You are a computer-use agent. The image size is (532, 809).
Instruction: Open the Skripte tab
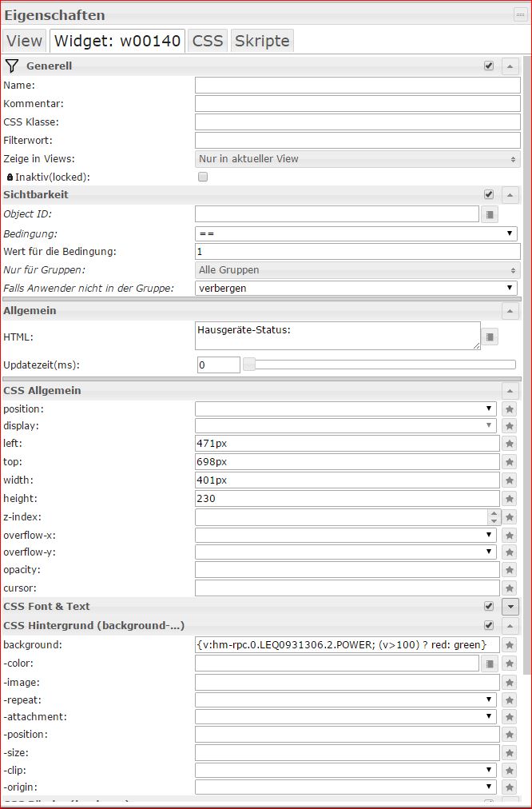click(x=262, y=41)
